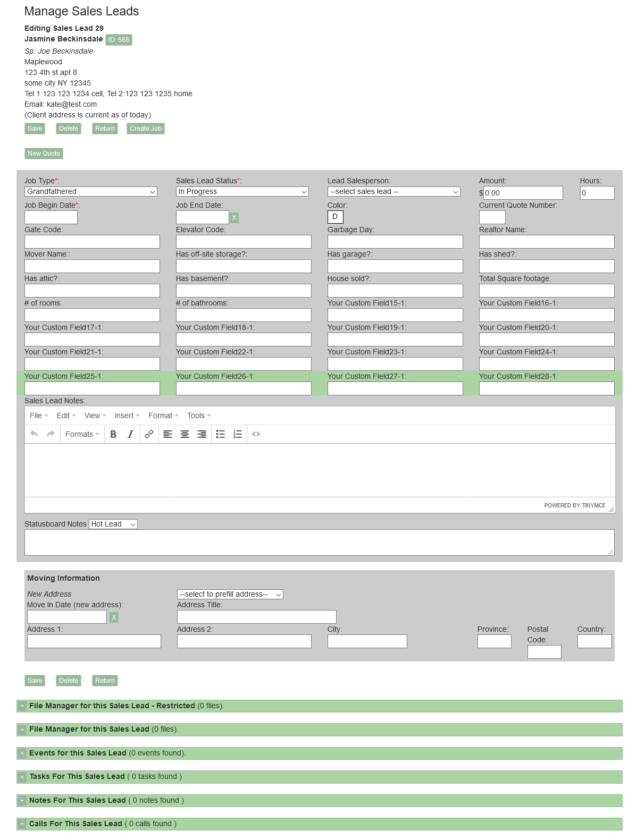The image size is (637, 840).
Task: Open the Format menu in editor
Action: click(x=163, y=415)
